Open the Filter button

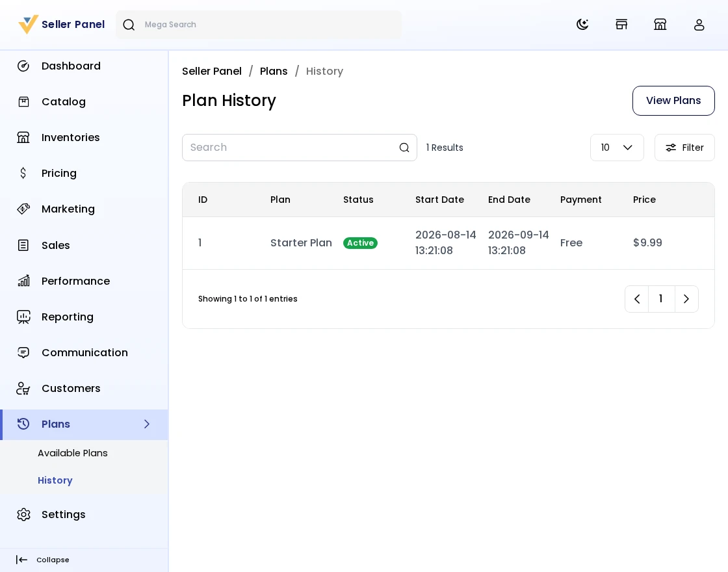684,148
